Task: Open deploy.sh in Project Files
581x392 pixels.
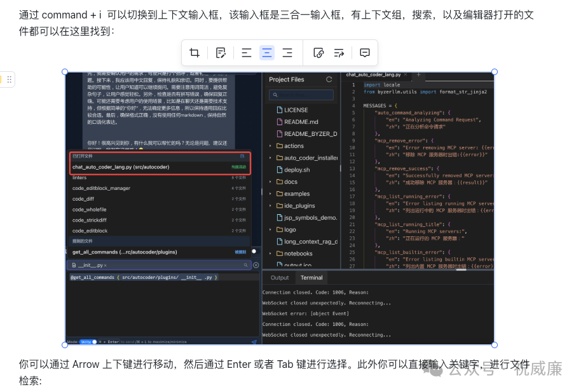Action: click(x=297, y=170)
